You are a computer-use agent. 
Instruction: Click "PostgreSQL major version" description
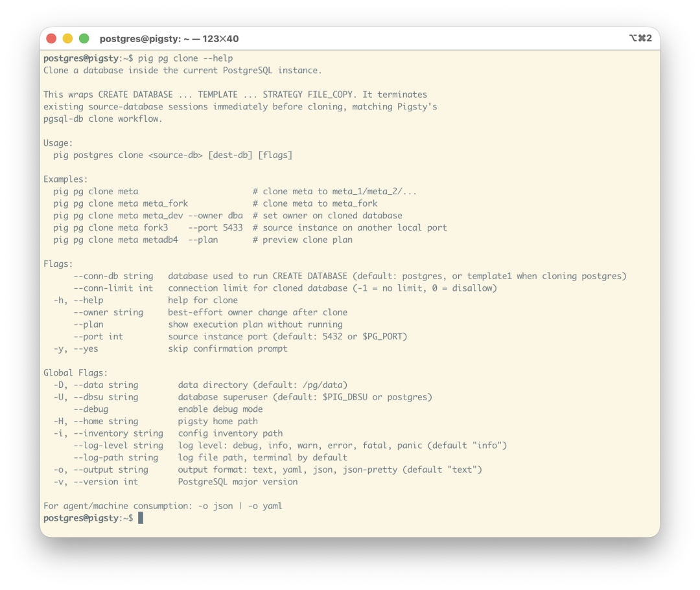coord(238,482)
